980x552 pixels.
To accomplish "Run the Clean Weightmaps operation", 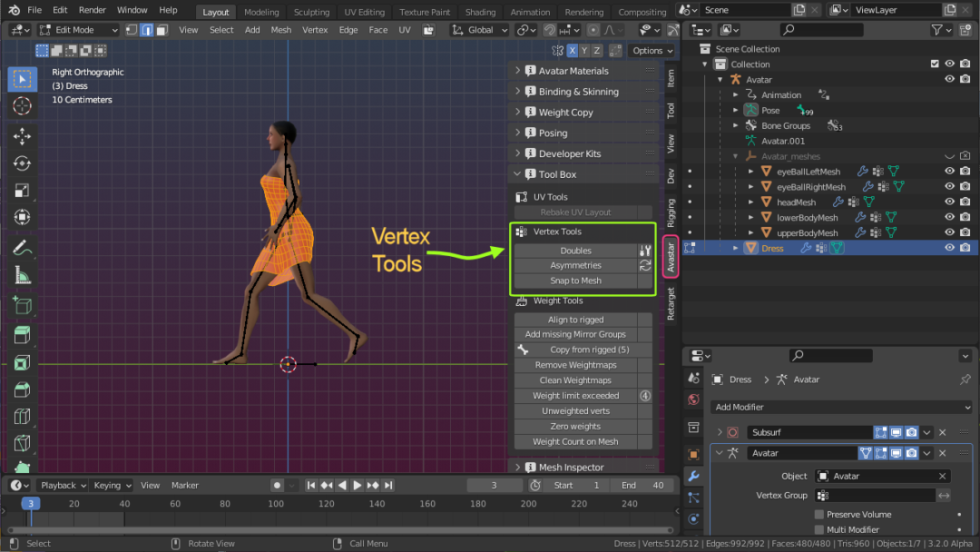I will (575, 379).
